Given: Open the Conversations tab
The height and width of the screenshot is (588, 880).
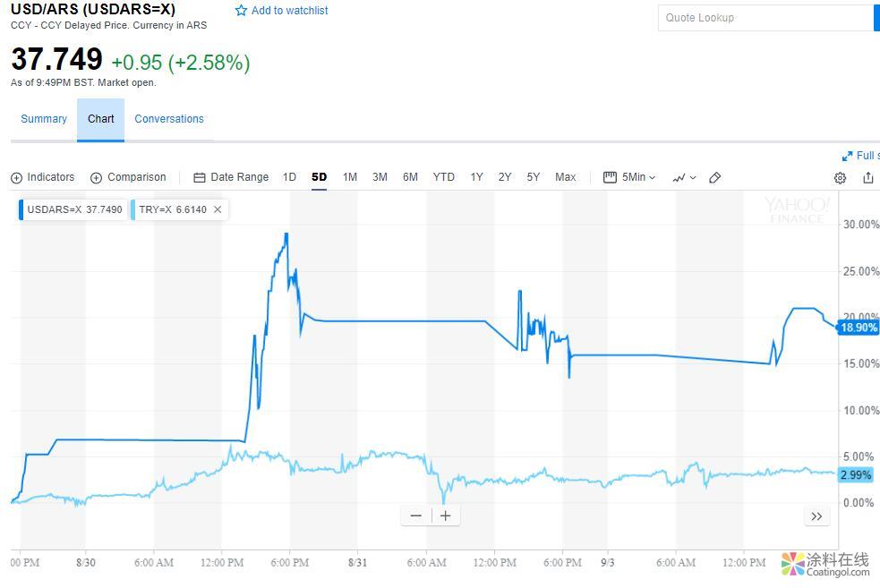Looking at the screenshot, I should tap(169, 119).
